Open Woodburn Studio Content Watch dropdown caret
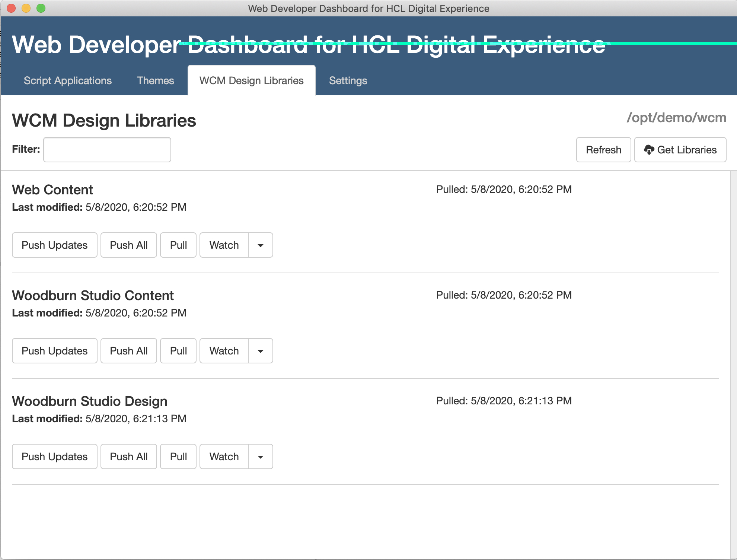Viewport: 737px width, 560px height. (x=261, y=351)
